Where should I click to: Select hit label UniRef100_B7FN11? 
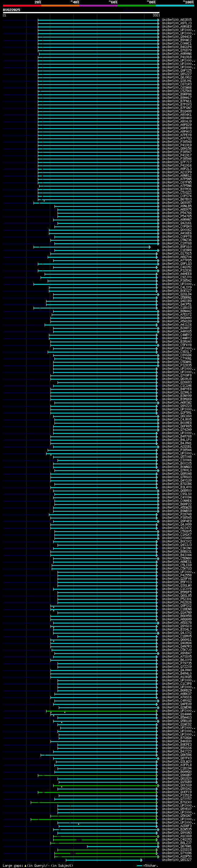pyautogui.click(x=177, y=101)
